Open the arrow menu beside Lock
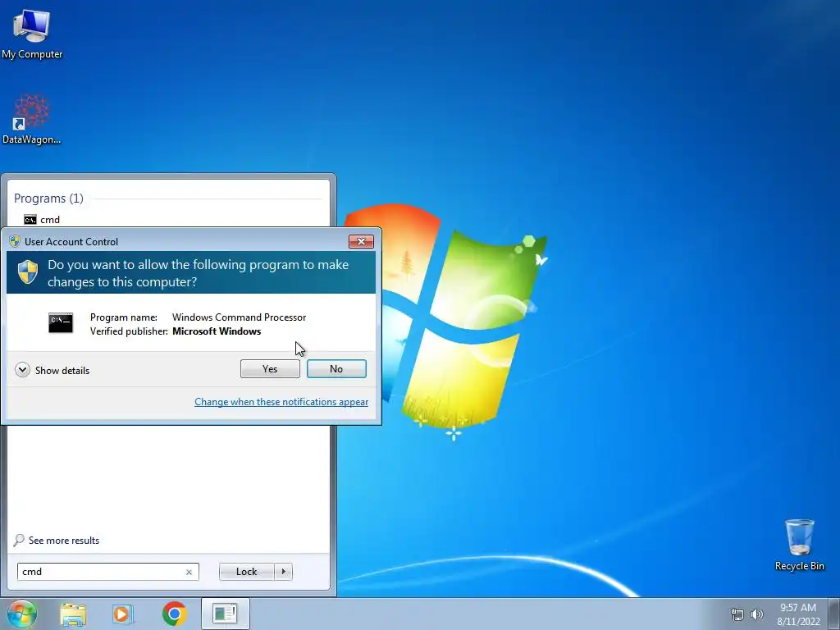Image resolution: width=840 pixels, height=630 pixels. click(x=283, y=572)
